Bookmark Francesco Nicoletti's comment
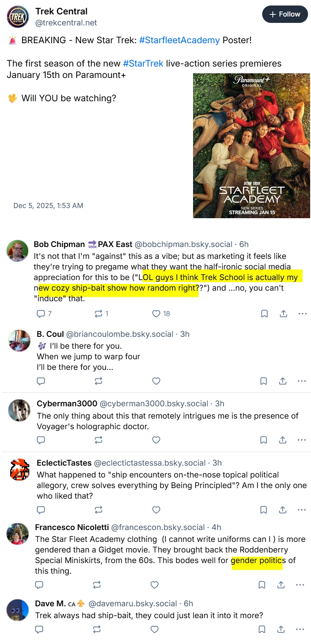The image size is (311, 644). point(262,585)
